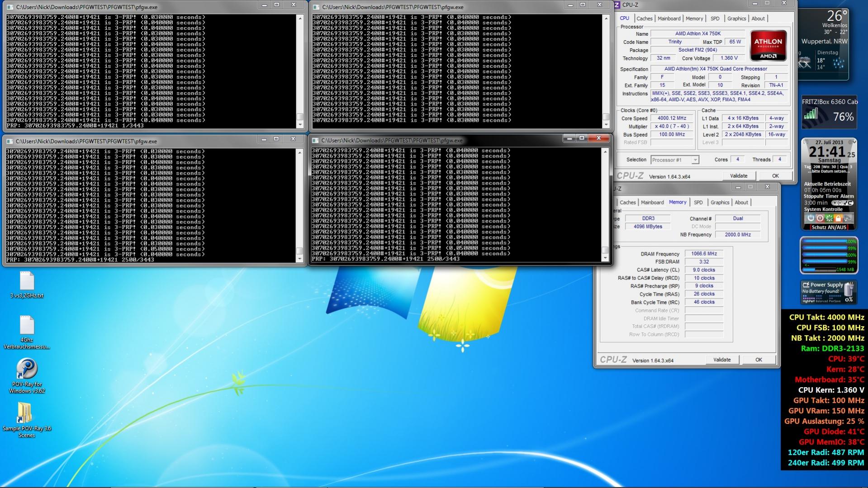Click OK in the upper CPU-Z window
Screen dimensions: 868x488
click(775, 176)
